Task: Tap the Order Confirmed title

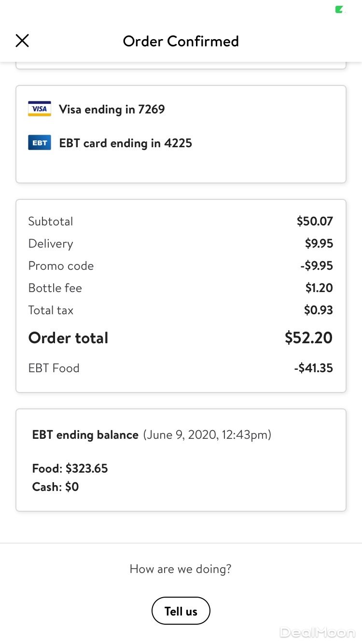Action: 181,42
